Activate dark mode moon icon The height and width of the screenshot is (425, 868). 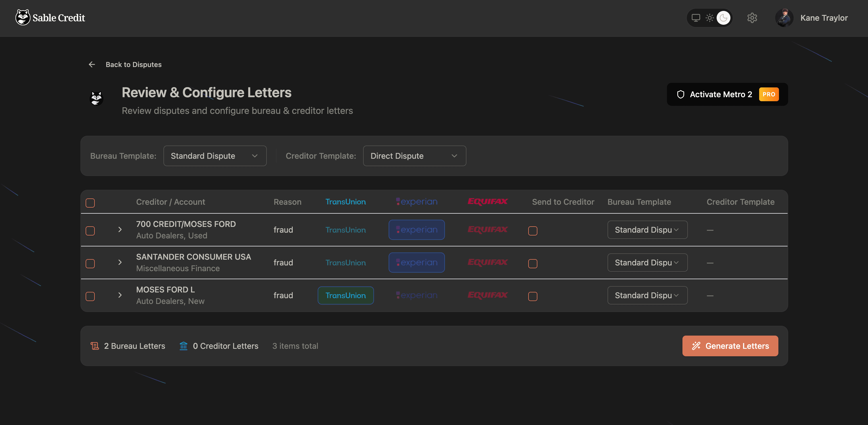723,18
